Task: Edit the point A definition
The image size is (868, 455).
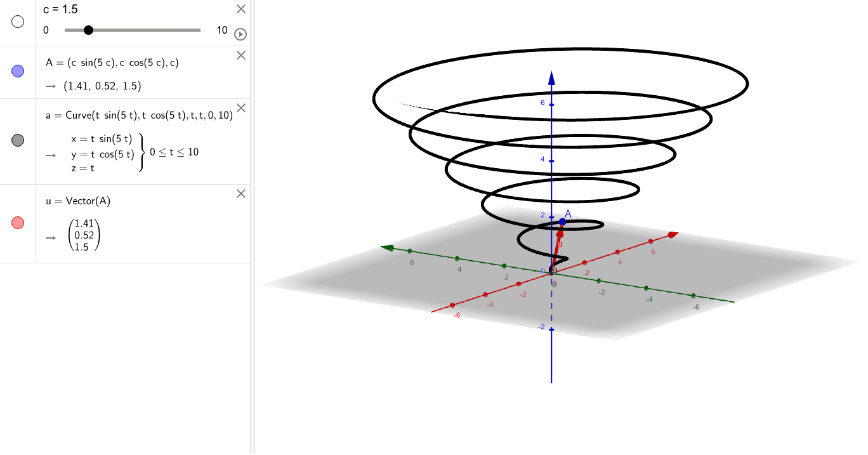Action: click(112, 62)
